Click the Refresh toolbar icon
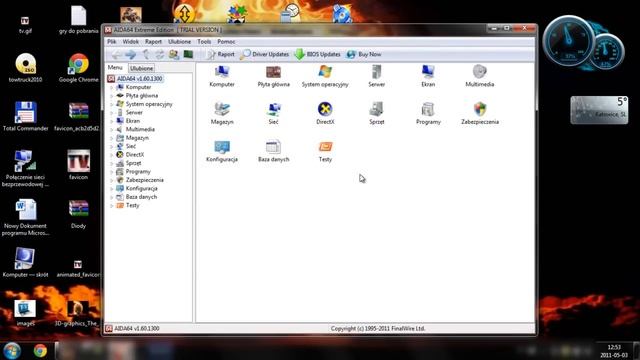Image resolution: width=640 pixels, height=360 pixels. tap(160, 54)
